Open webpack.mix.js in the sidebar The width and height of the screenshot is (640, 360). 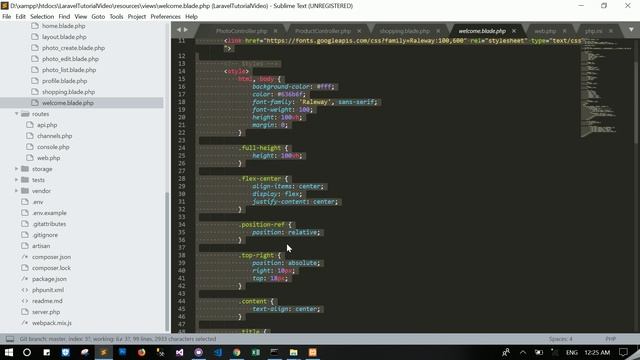coord(52,323)
